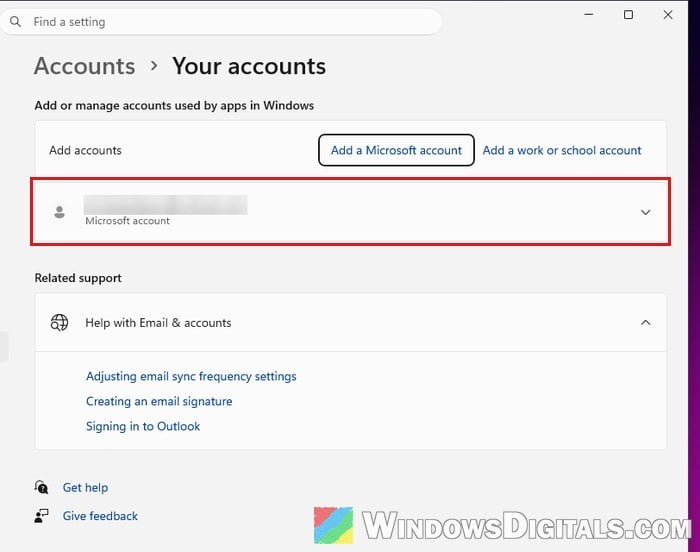This screenshot has width=700, height=552.
Task: Click the Related support heading
Action: [x=78, y=278]
